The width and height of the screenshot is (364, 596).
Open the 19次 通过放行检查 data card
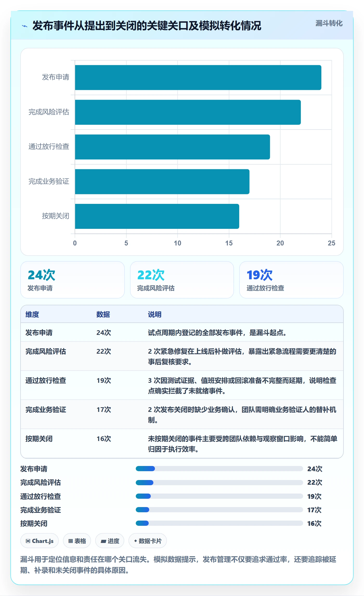point(291,280)
